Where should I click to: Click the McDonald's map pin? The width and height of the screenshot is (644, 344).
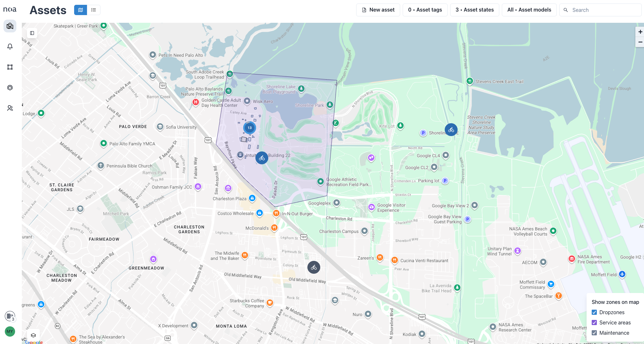[274, 228]
